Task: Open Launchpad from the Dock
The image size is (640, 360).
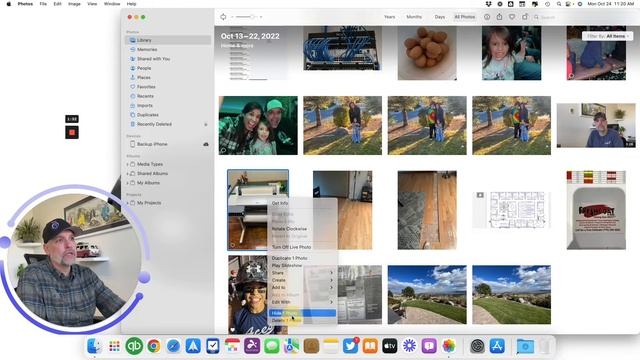Action: coord(114,346)
